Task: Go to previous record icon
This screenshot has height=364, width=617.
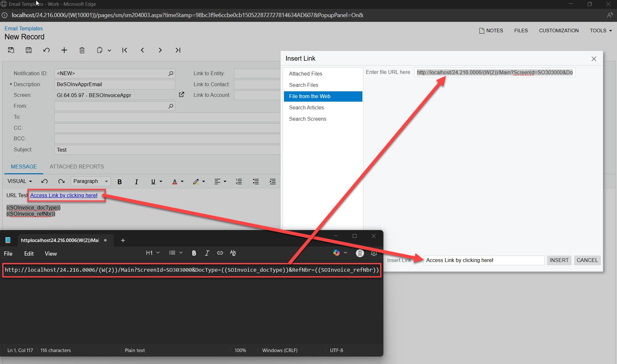Action: 142,50
